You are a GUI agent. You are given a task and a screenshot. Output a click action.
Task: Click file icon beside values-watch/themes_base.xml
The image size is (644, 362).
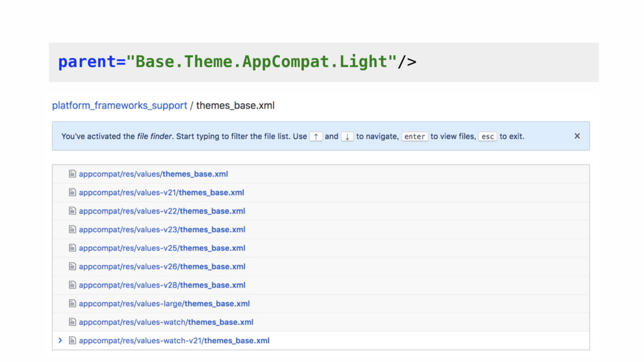click(72, 322)
